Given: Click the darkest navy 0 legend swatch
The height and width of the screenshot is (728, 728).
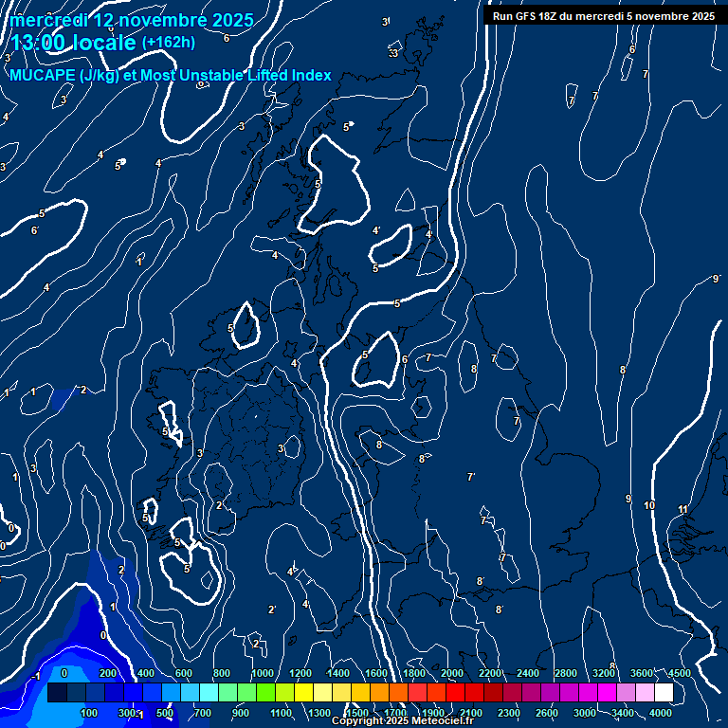Looking at the screenshot, I should pyautogui.click(x=57, y=693).
